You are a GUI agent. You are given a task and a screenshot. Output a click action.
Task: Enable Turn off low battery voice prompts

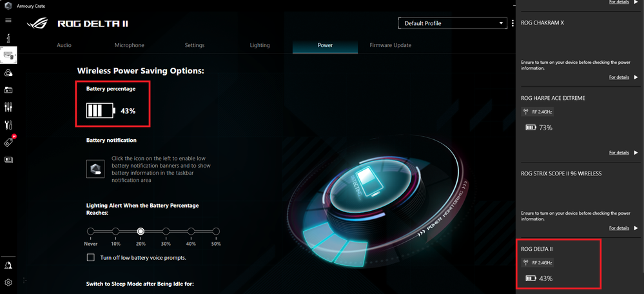point(91,257)
